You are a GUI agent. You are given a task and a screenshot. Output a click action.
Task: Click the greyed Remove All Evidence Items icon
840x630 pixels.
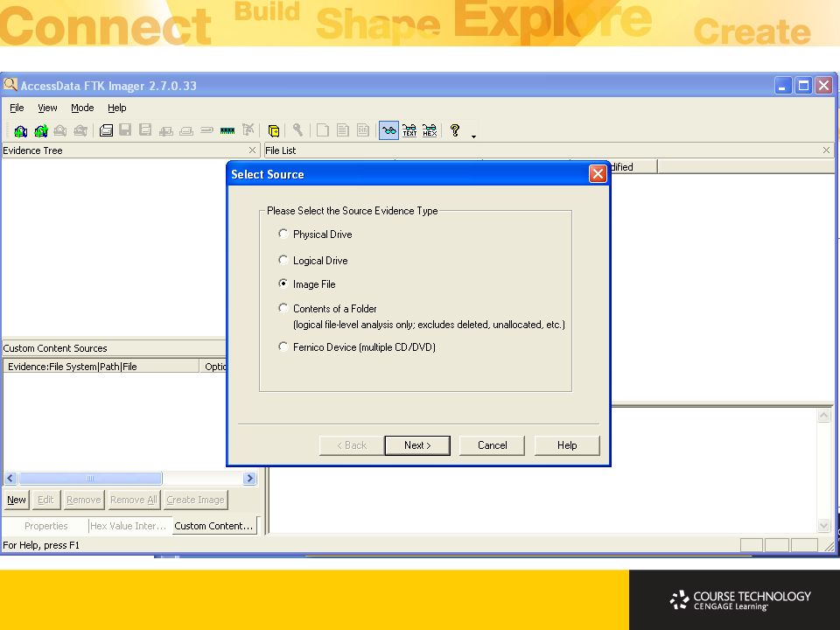pos(80,130)
